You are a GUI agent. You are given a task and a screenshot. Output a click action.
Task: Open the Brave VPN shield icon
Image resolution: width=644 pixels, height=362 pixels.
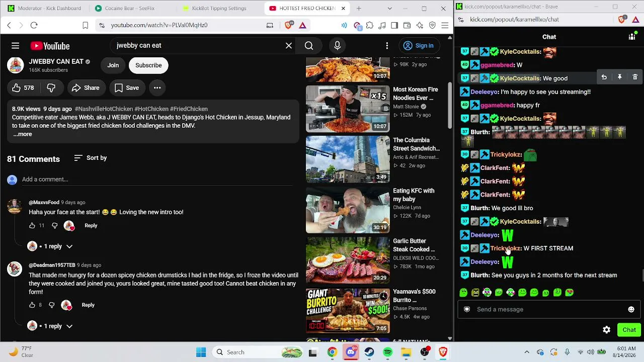(x=432, y=25)
